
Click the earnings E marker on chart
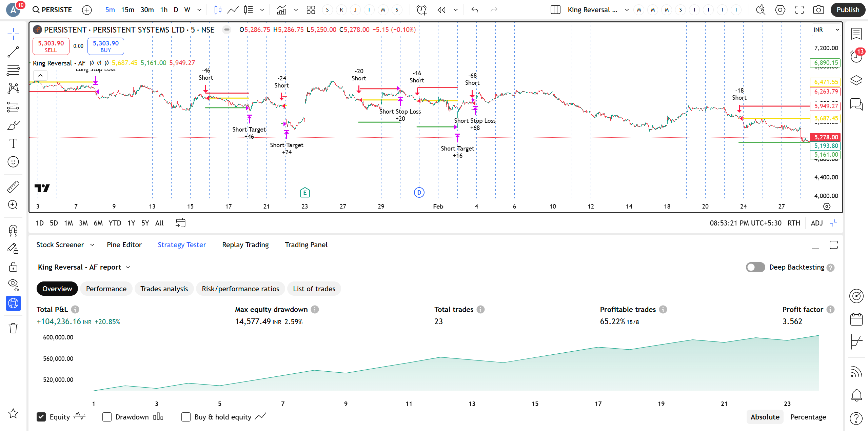[305, 193]
